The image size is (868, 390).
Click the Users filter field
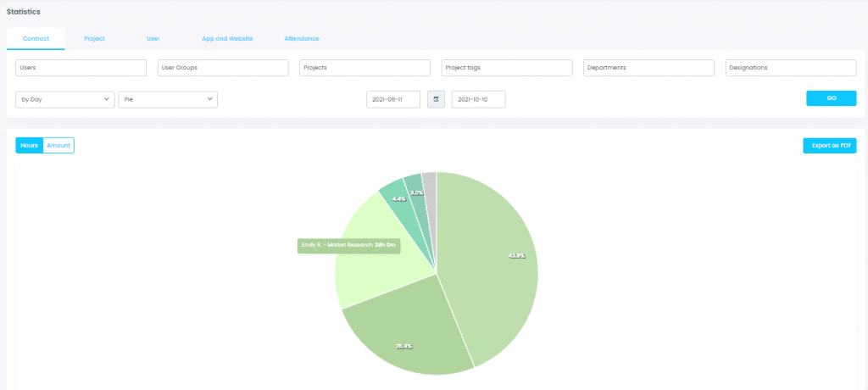coord(81,68)
